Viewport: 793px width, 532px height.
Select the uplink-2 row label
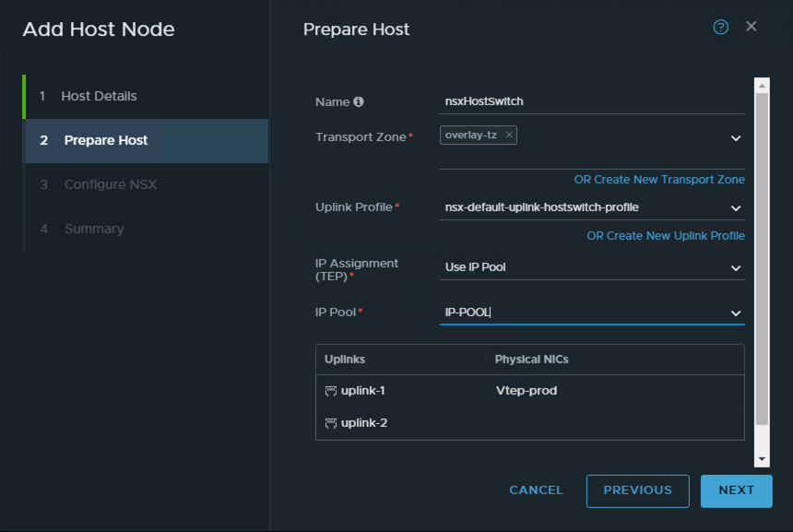click(x=364, y=423)
